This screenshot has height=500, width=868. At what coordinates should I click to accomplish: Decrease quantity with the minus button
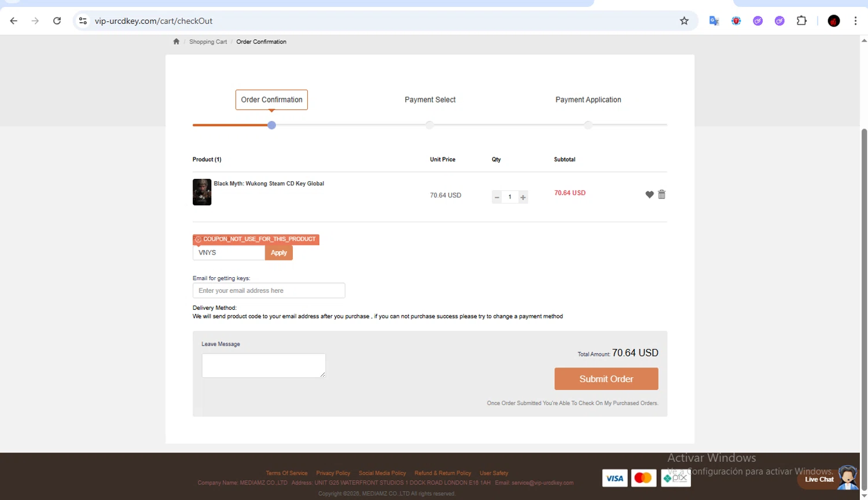pos(496,197)
